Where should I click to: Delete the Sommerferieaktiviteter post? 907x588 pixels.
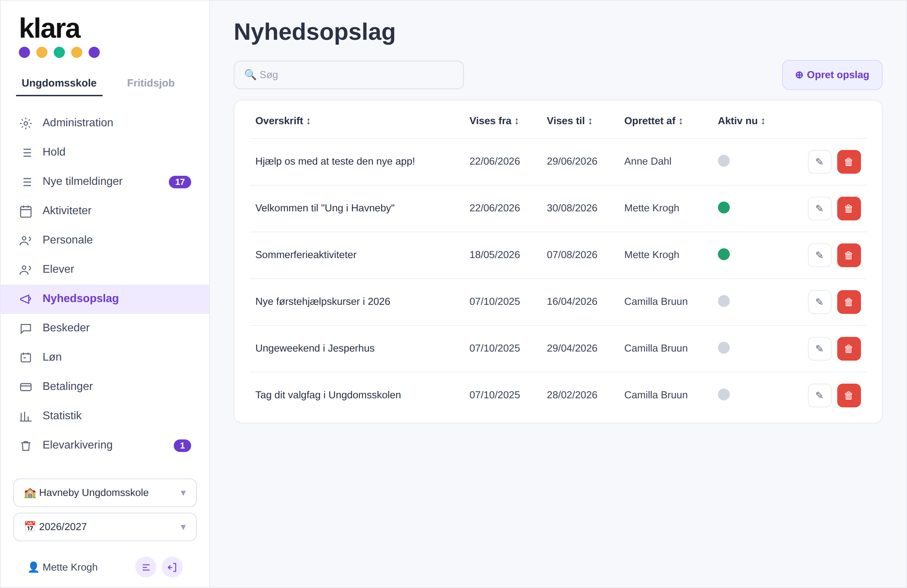849,255
